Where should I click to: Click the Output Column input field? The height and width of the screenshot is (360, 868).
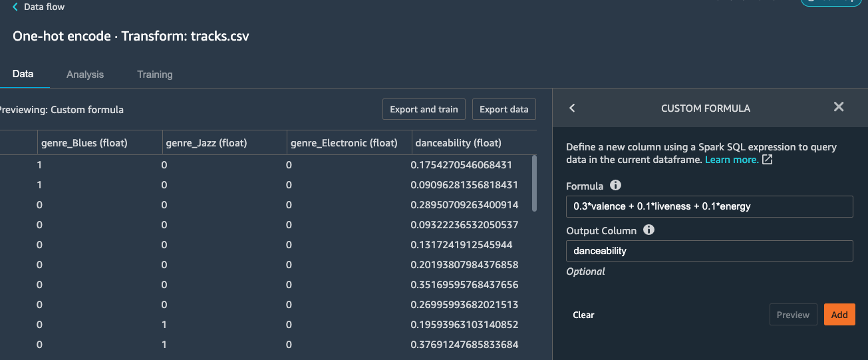(709, 251)
